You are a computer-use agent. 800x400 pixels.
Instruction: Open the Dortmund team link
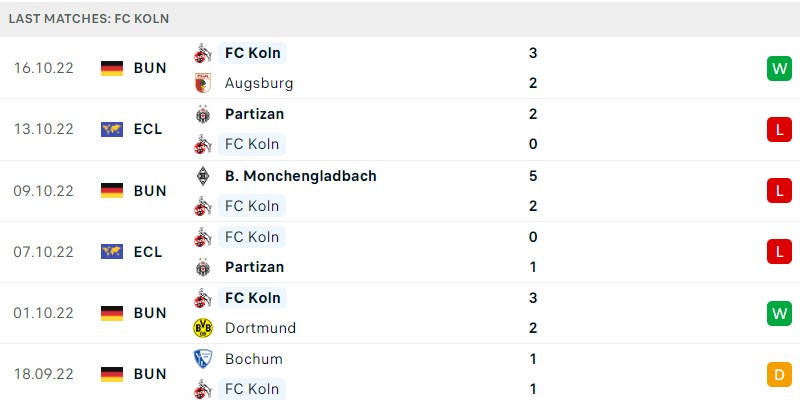click(x=260, y=328)
